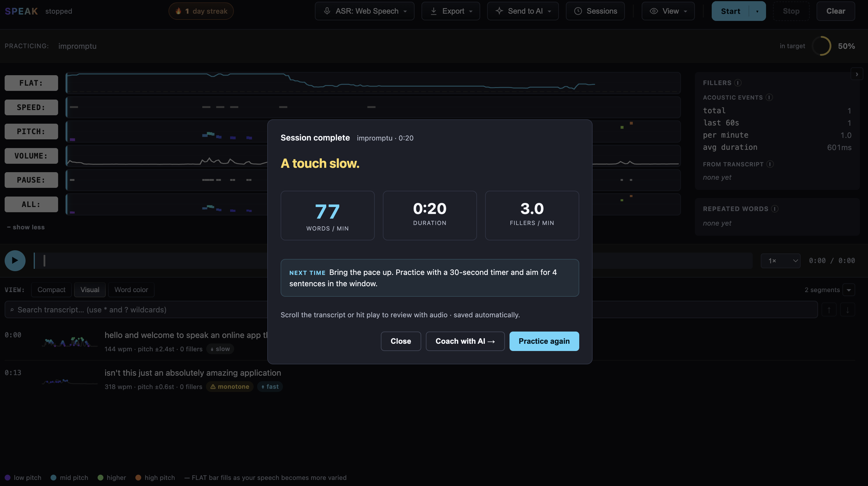Click the download icon in Export button
The image size is (868, 486).
coord(434,11)
